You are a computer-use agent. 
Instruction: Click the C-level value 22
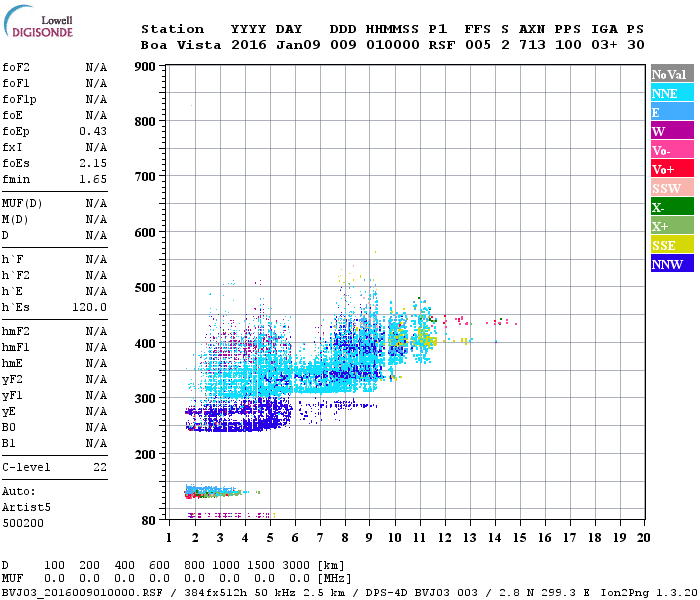100,467
